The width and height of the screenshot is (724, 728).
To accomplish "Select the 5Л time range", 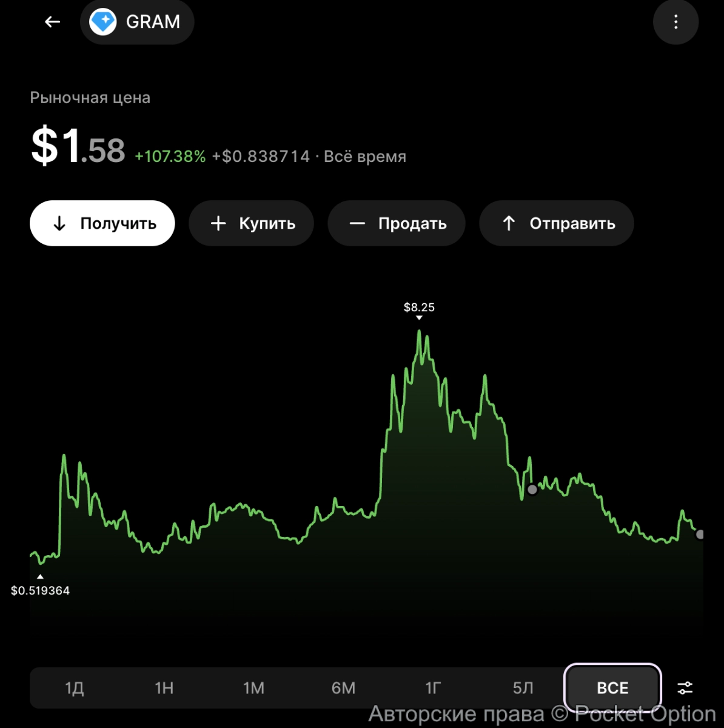I will pyautogui.click(x=523, y=688).
